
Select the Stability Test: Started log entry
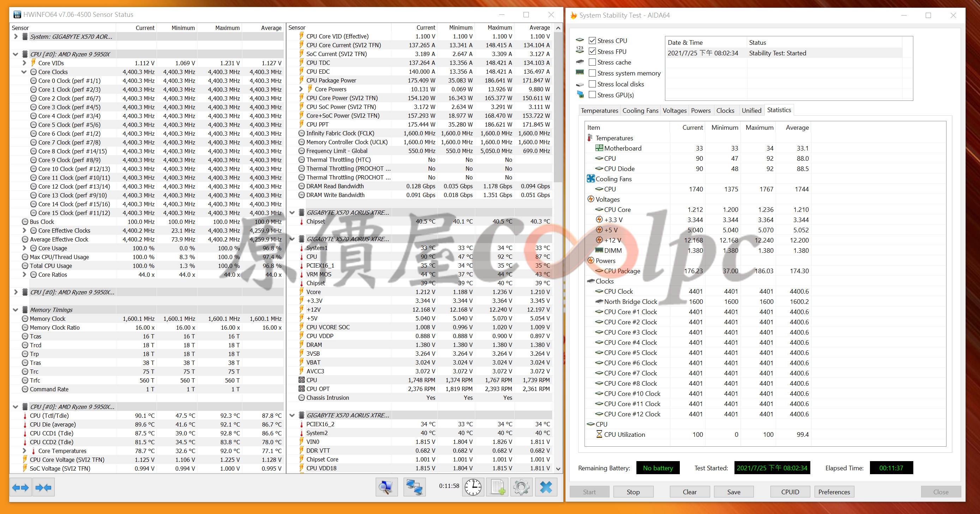784,53
